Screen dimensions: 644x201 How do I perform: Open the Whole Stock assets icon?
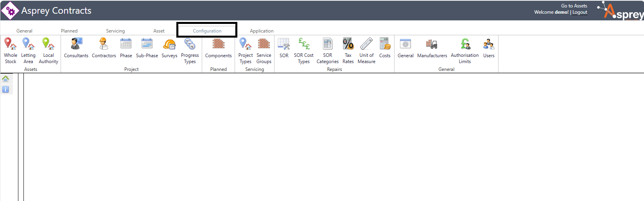tap(11, 44)
